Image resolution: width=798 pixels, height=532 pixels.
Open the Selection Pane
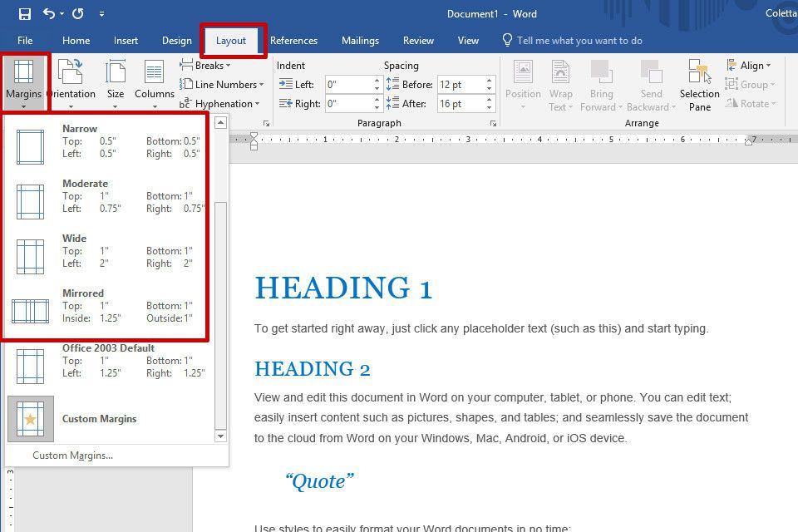700,83
